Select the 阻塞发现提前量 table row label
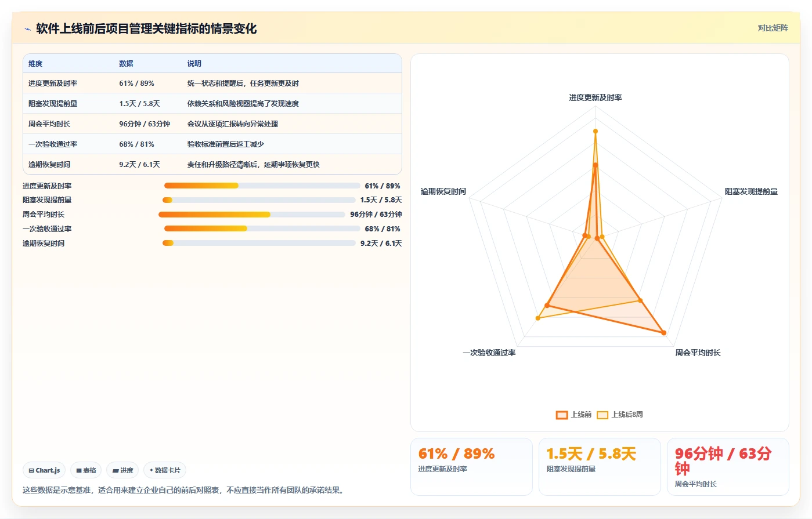812x519 pixels. [x=53, y=104]
